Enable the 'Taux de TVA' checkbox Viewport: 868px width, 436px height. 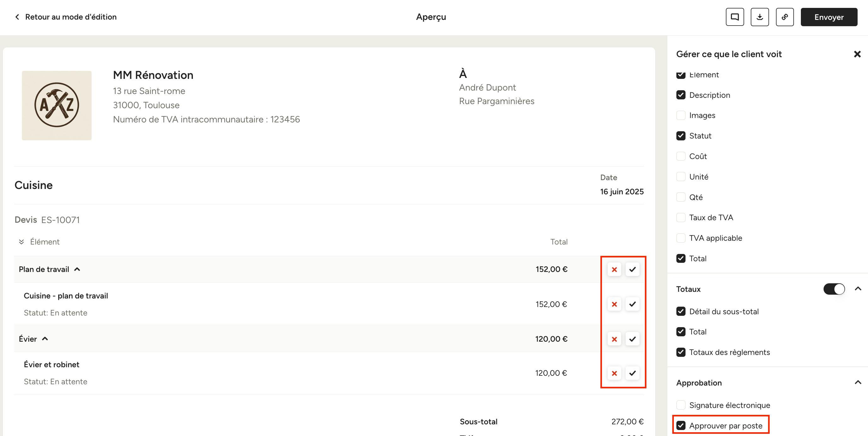(681, 217)
